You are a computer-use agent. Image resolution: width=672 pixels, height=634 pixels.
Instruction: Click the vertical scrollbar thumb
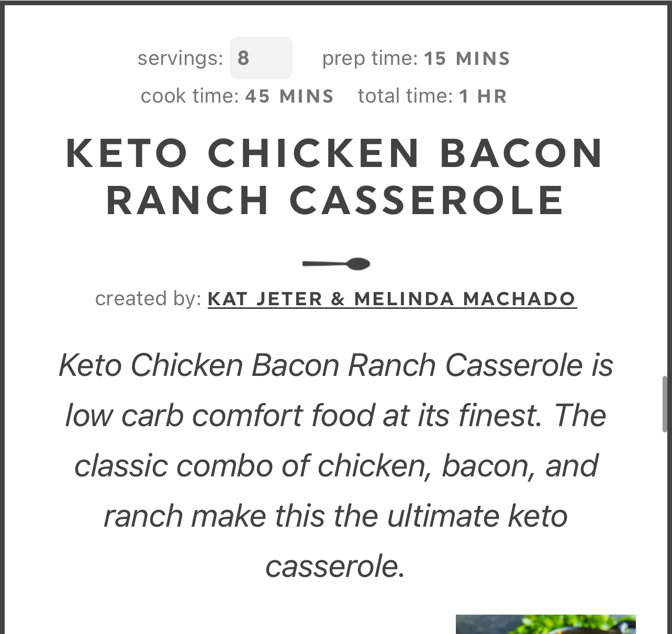point(665,404)
